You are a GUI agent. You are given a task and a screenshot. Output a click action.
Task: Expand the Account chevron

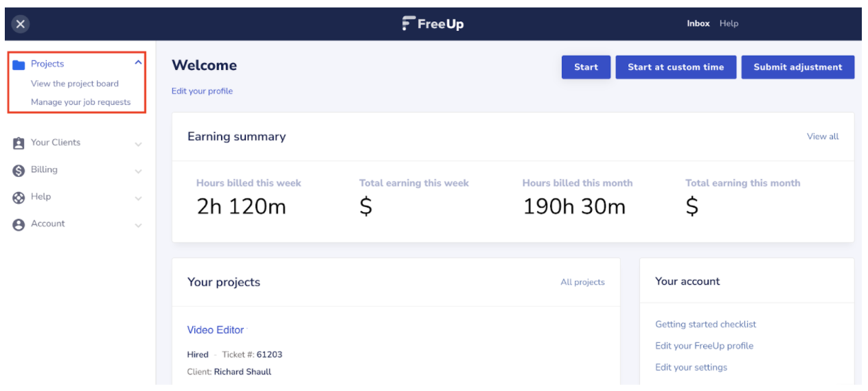click(x=138, y=226)
